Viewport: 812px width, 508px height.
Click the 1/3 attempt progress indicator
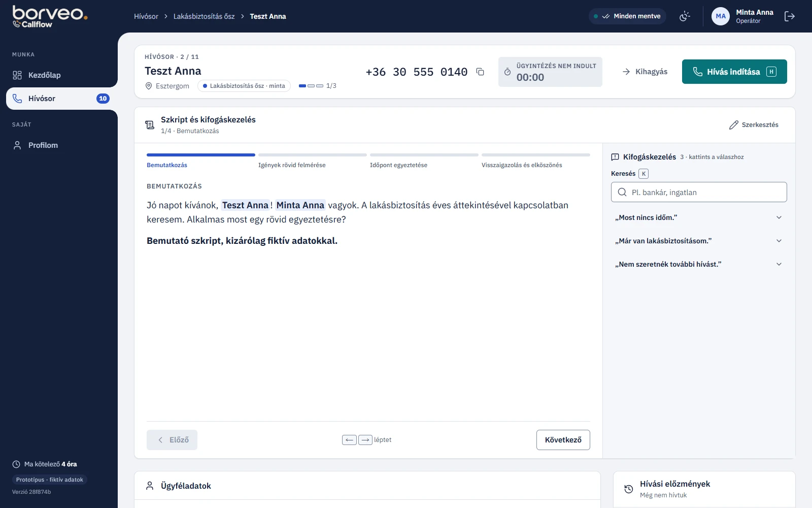pyautogui.click(x=318, y=86)
